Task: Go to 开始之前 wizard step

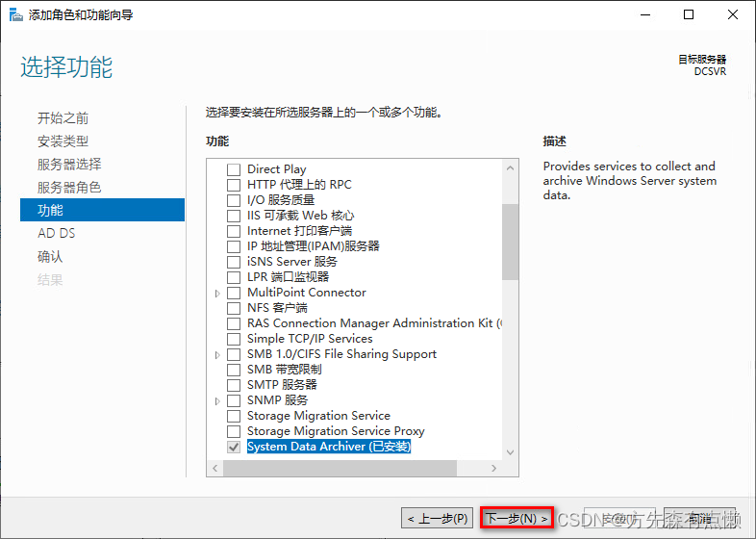Action: tap(63, 118)
